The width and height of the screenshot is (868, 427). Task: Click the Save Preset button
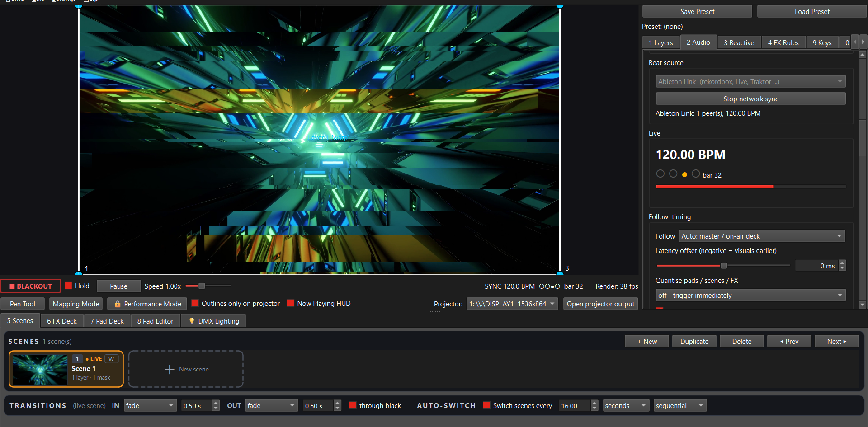[x=697, y=12]
